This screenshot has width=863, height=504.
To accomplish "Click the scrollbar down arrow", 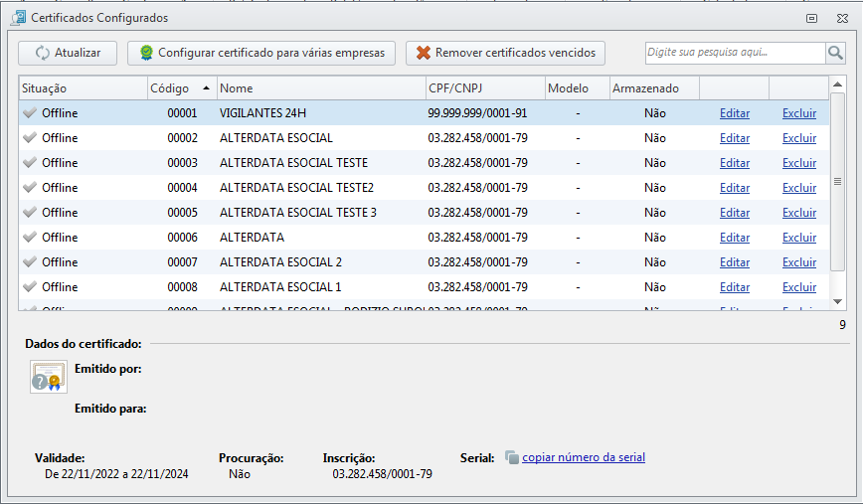I will click(837, 301).
